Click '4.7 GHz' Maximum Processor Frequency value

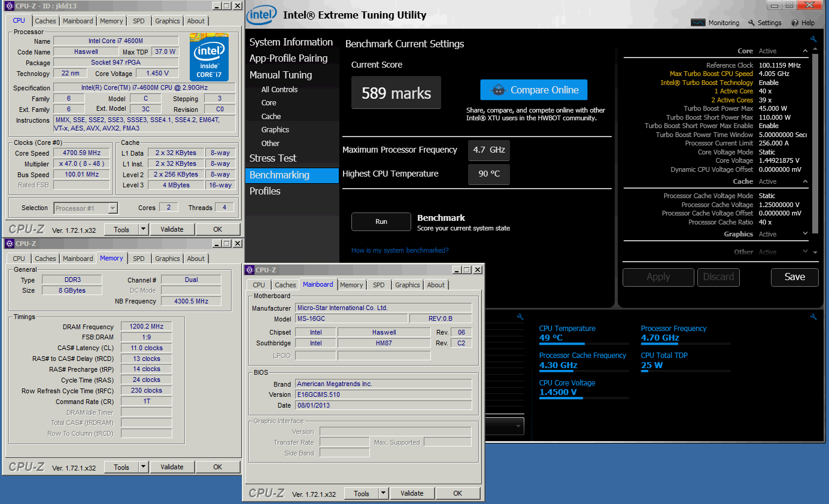click(x=489, y=150)
